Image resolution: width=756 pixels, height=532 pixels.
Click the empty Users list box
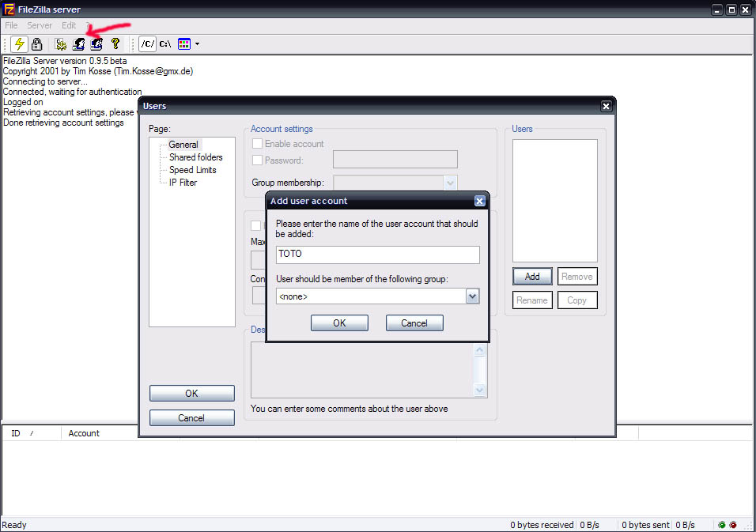click(x=555, y=201)
